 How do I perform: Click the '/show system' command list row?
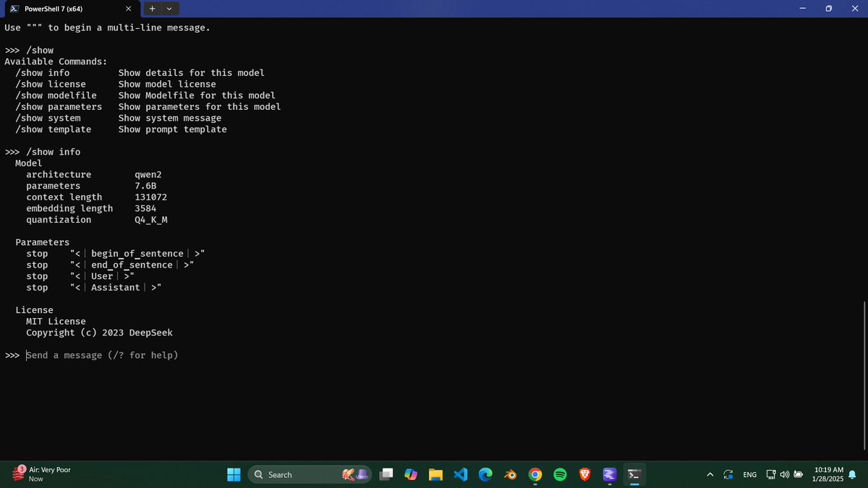(119, 118)
